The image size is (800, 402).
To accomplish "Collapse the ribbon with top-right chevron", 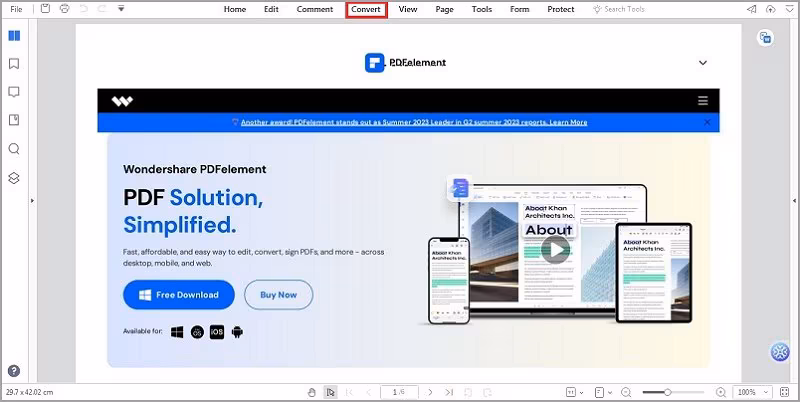I will point(789,9).
